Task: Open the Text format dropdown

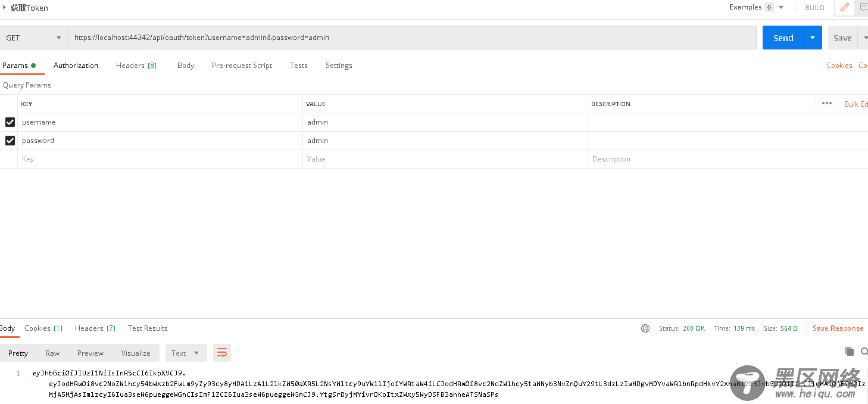Action: (186, 353)
